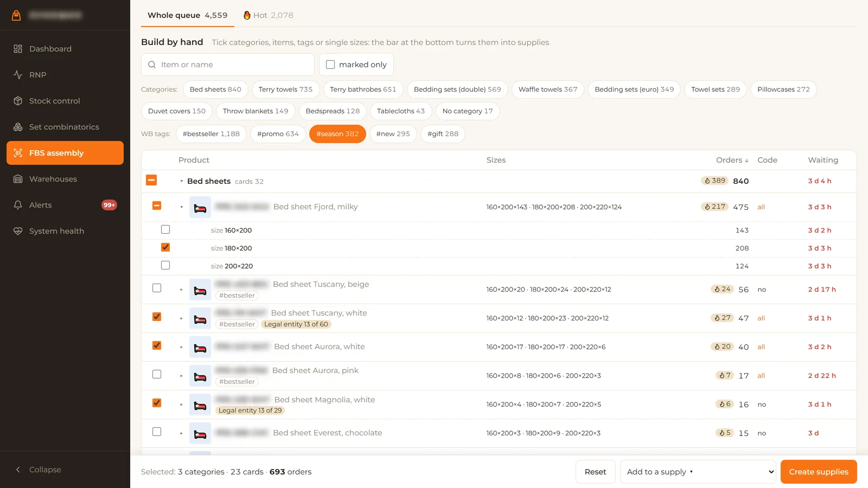This screenshot has width=868, height=488.
Task: Switch to Whole queue tab
Action: pyautogui.click(x=188, y=15)
